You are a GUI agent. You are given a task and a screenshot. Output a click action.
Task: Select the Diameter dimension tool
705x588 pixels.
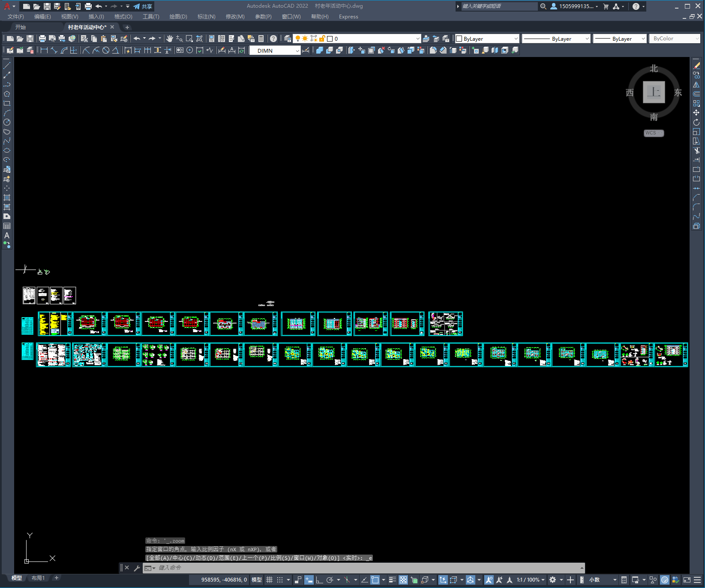[106, 50]
